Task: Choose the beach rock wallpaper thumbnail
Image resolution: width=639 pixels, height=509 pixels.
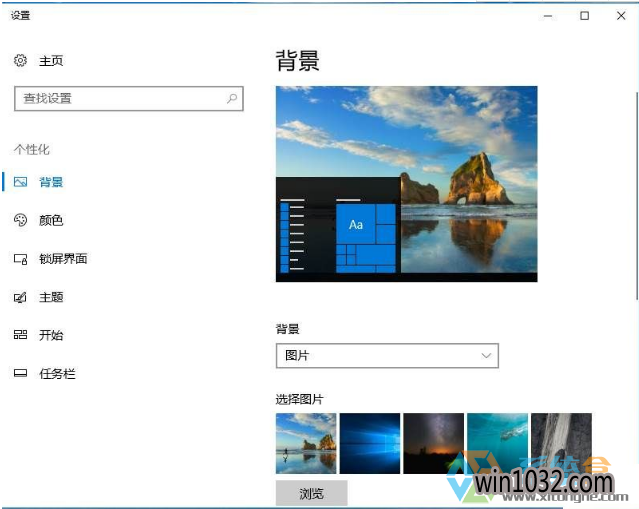Action: pyautogui.click(x=305, y=442)
